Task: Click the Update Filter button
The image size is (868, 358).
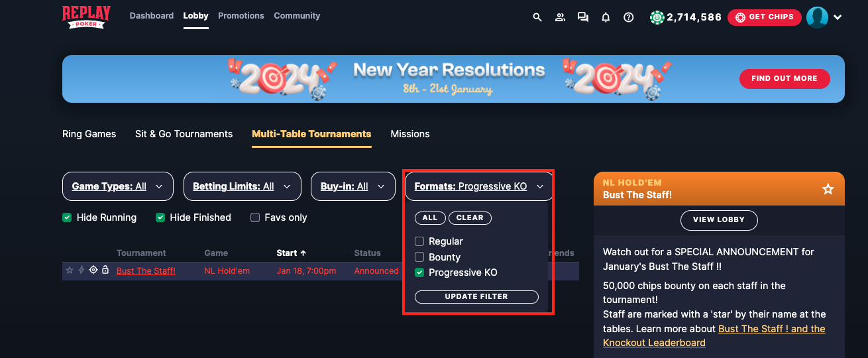Action: pyautogui.click(x=476, y=296)
